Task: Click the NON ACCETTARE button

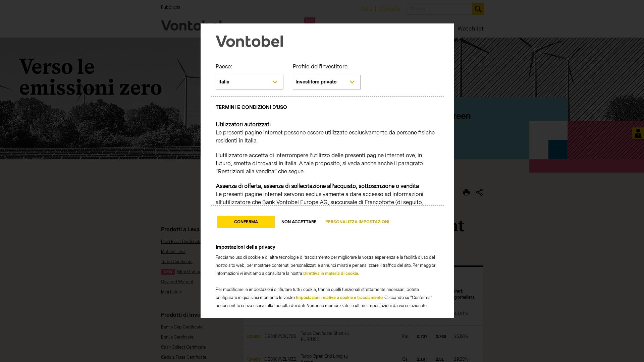Action: [x=299, y=222]
